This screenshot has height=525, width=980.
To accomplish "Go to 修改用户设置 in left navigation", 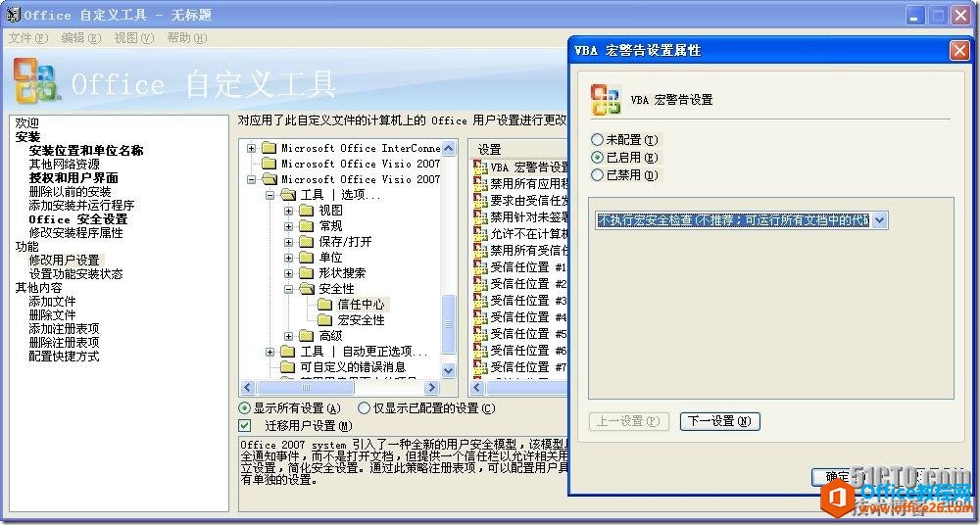I will 65,260.
